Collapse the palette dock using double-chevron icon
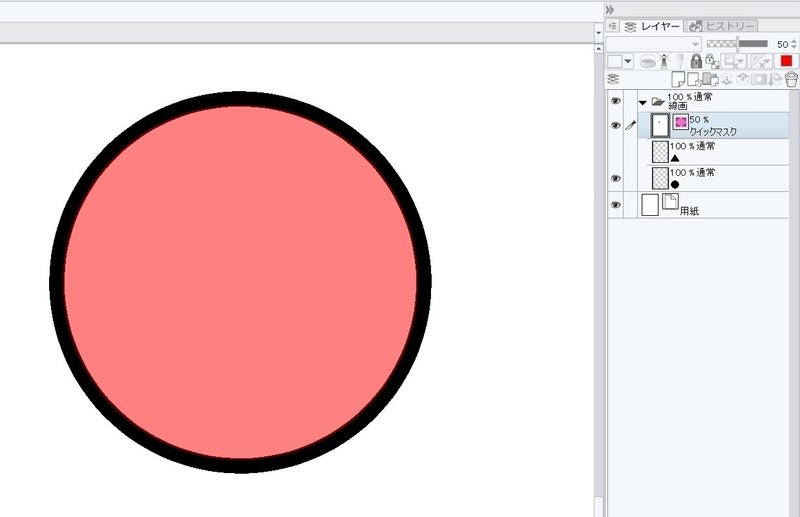Viewport: 800px width, 517px height. [x=610, y=9]
